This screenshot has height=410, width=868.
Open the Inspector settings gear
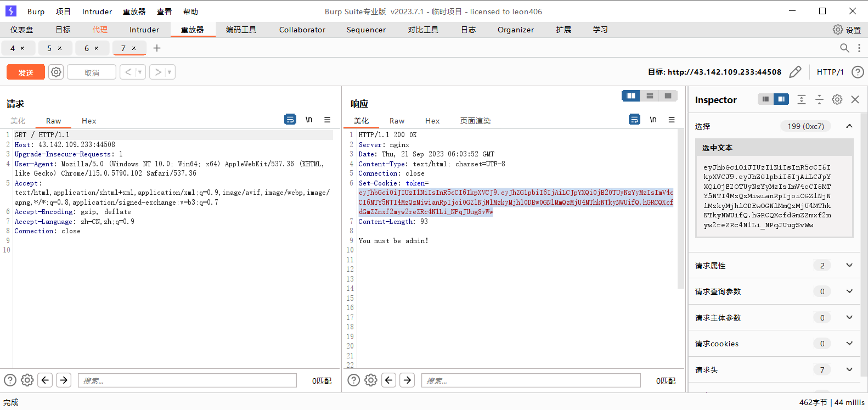[837, 99]
